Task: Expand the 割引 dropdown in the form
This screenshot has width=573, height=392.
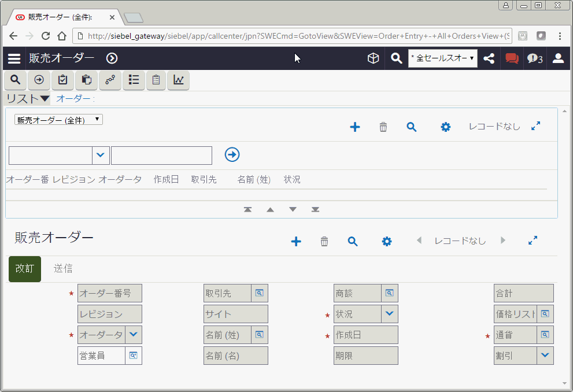Action: [x=545, y=356]
